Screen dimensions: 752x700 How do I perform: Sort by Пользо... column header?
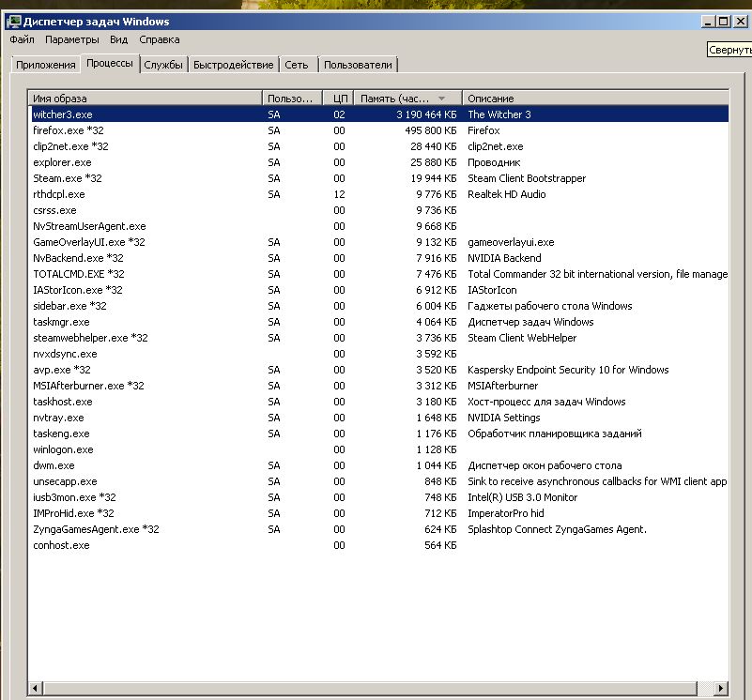point(292,99)
